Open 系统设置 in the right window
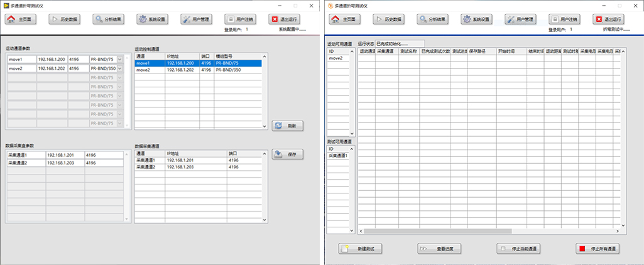 [x=477, y=19]
